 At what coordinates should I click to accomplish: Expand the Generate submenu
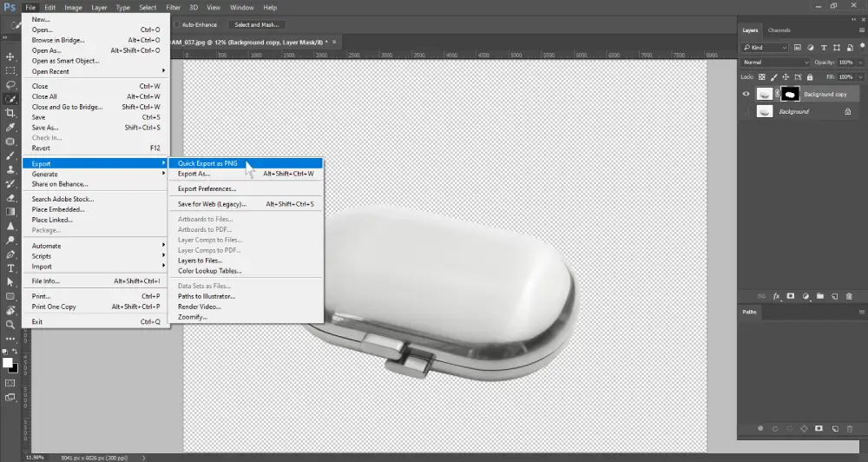(x=95, y=174)
